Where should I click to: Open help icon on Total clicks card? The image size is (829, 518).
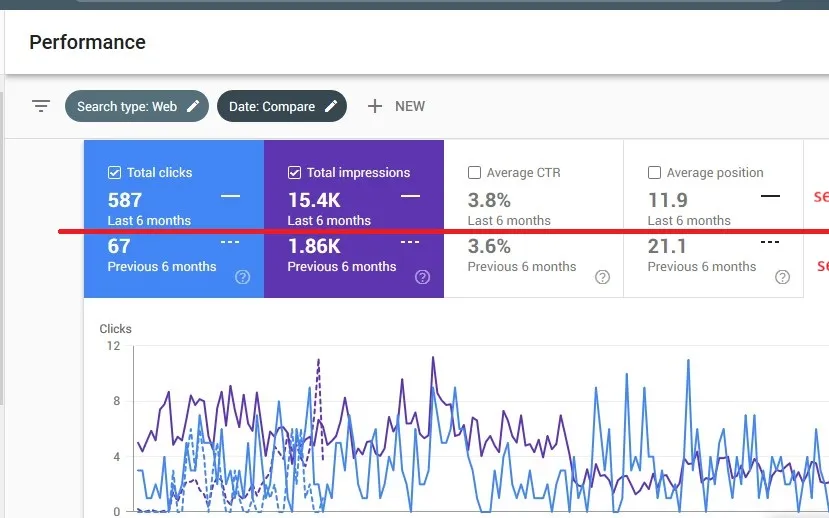pos(243,277)
